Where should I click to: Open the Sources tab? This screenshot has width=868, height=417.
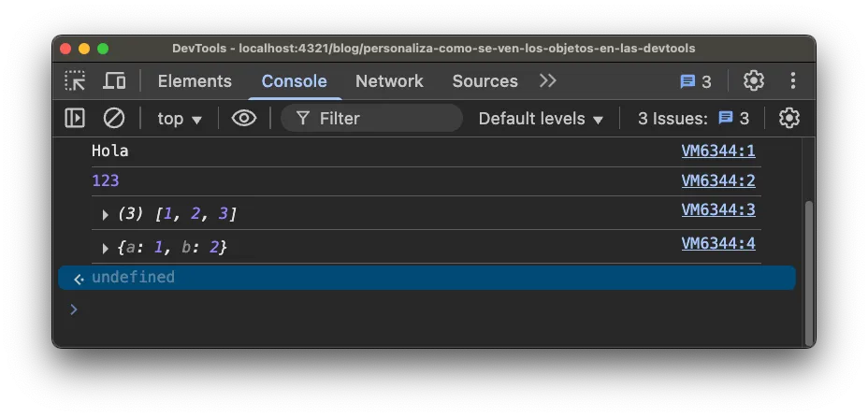485,81
